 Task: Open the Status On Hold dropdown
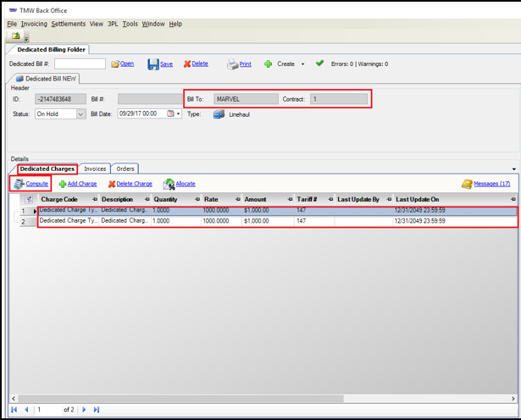pyautogui.click(x=80, y=113)
